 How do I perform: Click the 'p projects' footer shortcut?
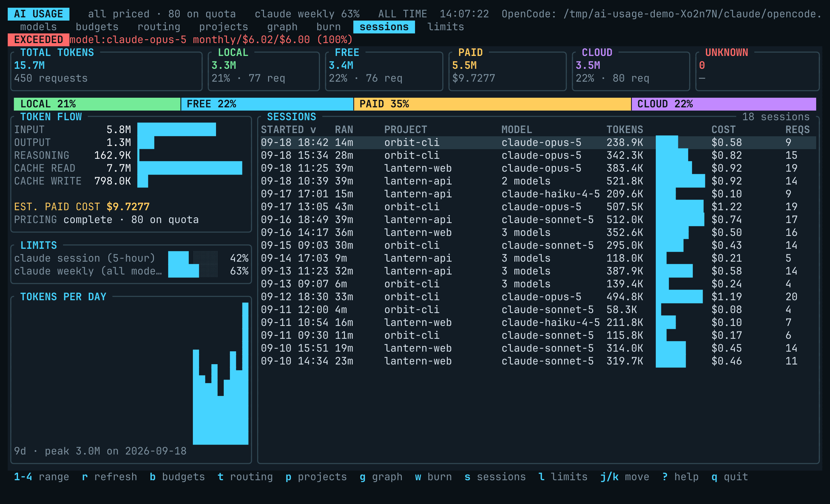(x=316, y=477)
